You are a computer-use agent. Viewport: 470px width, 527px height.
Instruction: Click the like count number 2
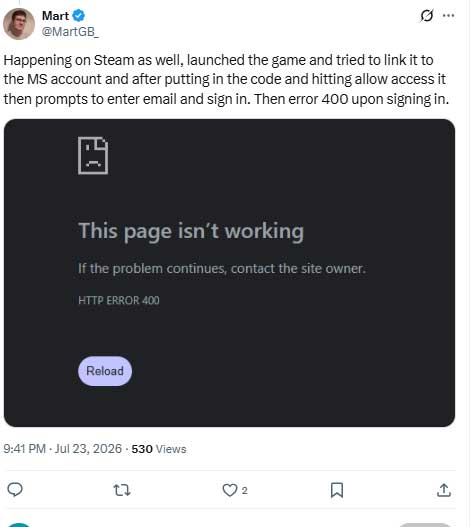pyautogui.click(x=245, y=490)
